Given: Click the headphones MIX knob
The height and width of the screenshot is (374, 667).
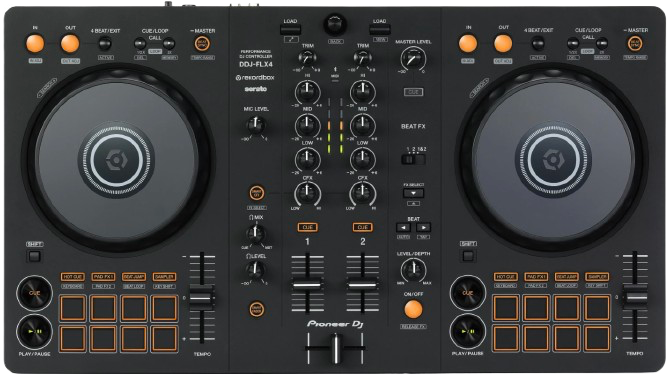Looking at the screenshot, I should 255,233.
